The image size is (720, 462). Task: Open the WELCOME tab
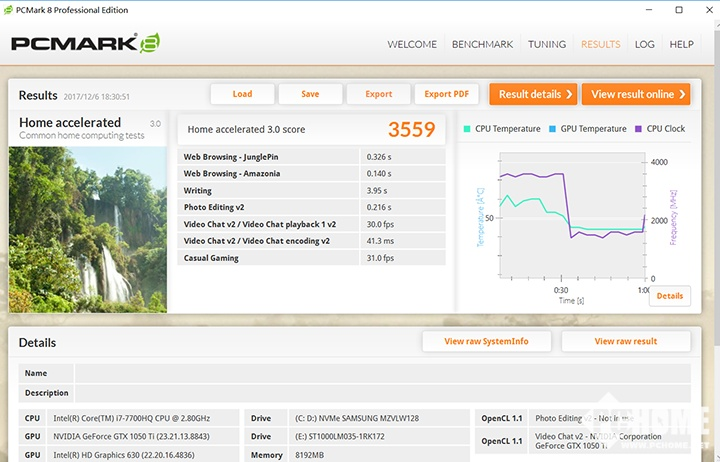pos(412,45)
